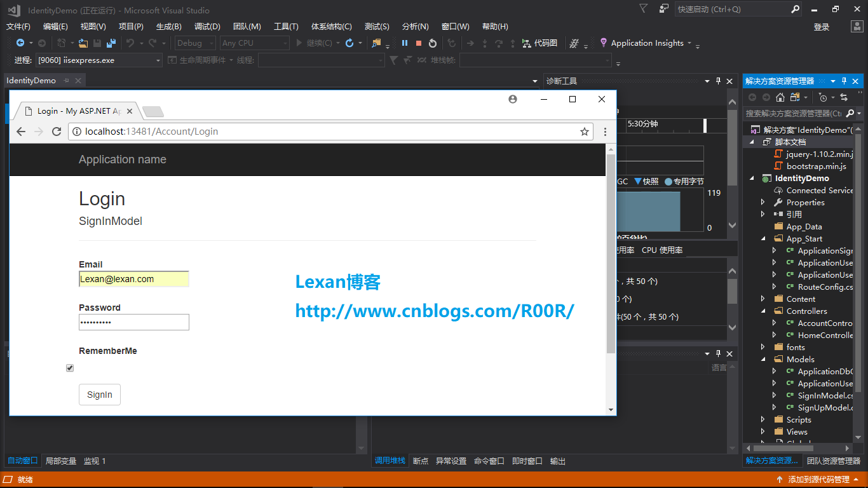
Task: Click the feedback icon near Quick Launch
Action: pyautogui.click(x=664, y=9)
